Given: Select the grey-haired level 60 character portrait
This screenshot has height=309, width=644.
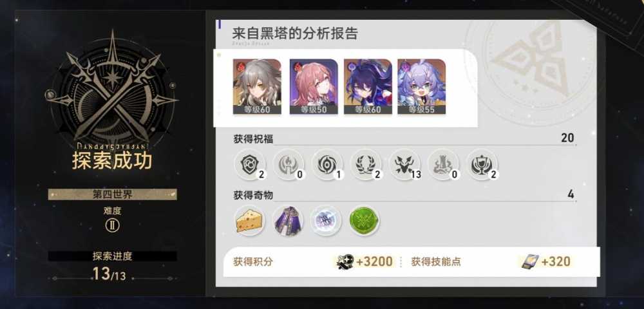Looking at the screenshot, I should tap(257, 87).
